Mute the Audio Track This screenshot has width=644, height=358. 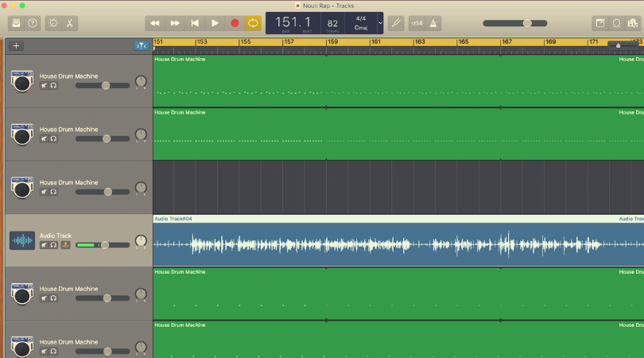45,245
